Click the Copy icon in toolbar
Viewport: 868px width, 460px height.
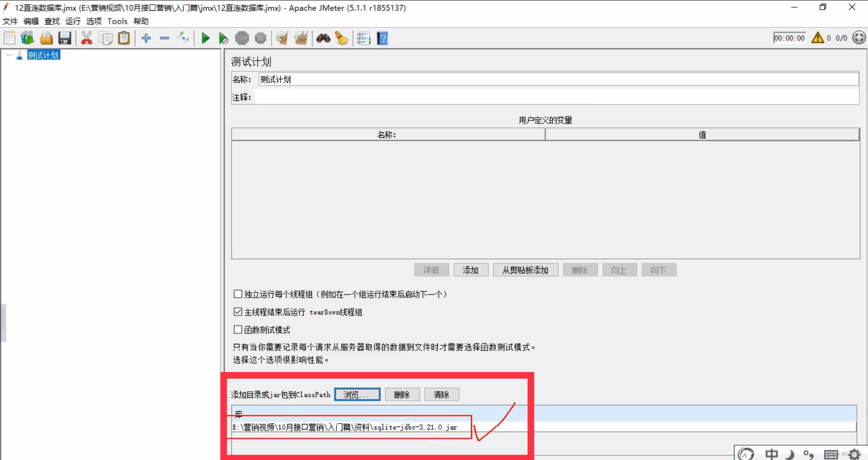click(105, 38)
